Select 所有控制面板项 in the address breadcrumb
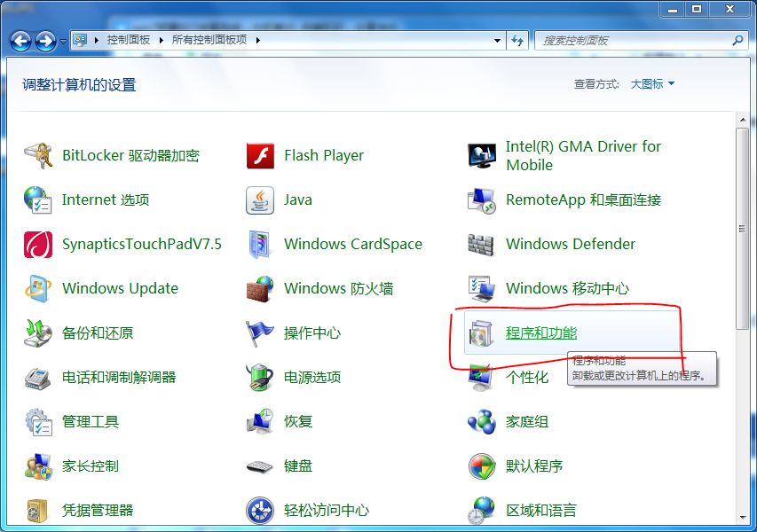Viewport: 757px width, 532px height. click(209, 40)
